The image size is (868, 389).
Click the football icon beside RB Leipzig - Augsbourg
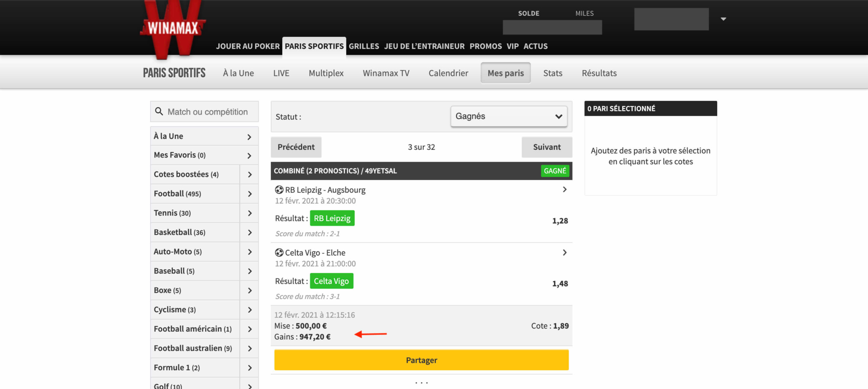pos(279,190)
